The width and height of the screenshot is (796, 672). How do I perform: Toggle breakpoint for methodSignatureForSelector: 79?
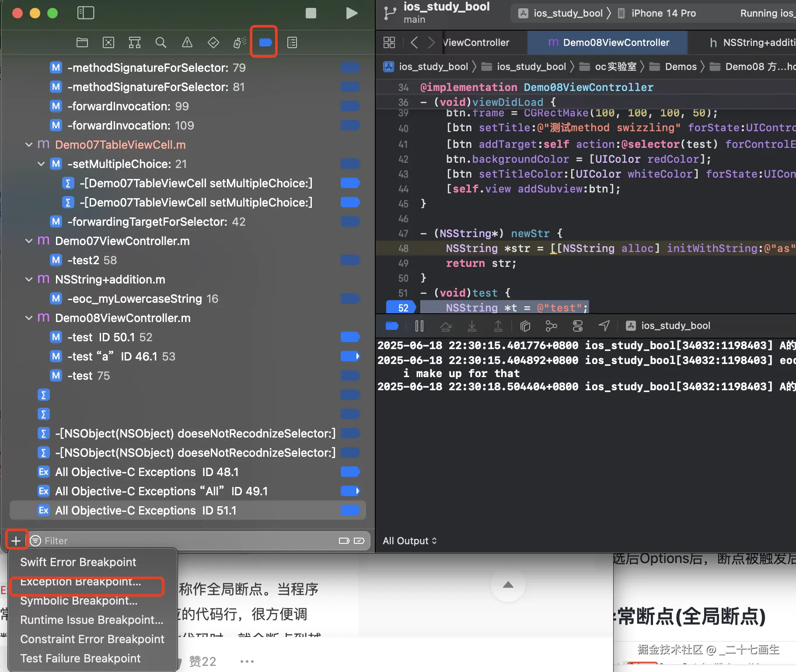[x=350, y=68]
